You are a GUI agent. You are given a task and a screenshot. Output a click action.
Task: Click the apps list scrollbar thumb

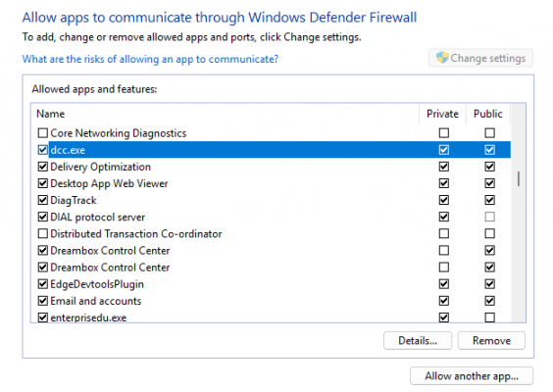point(518,178)
